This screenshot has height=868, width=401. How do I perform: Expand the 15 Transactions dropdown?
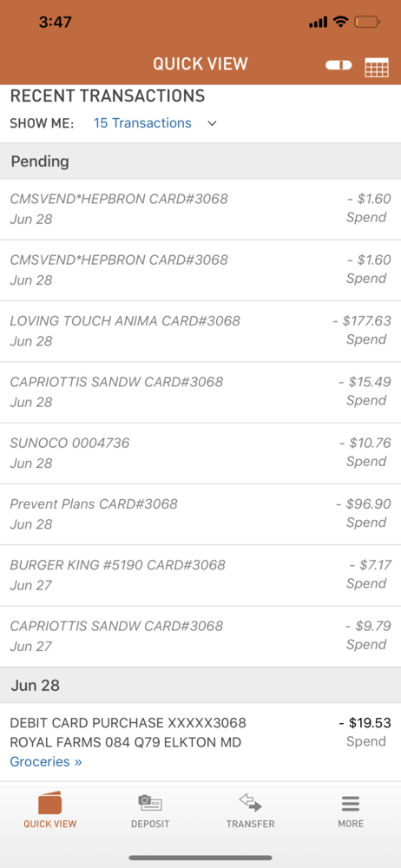142,123
